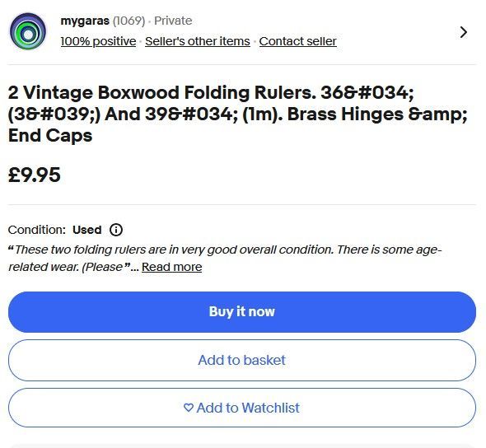
Task: Open mygaras seller profile name
Action: [85, 21]
